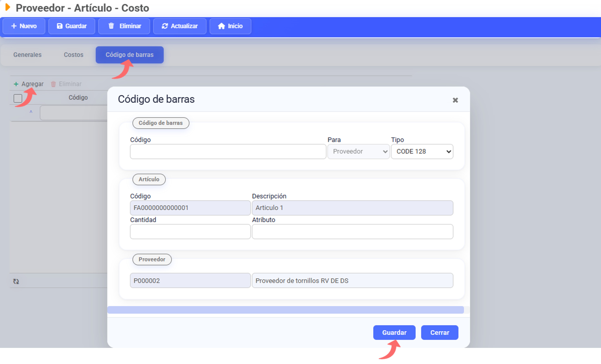Click the orange triangle icon beside page title
Image resolution: width=601 pixels, height=364 pixels.
8,7
